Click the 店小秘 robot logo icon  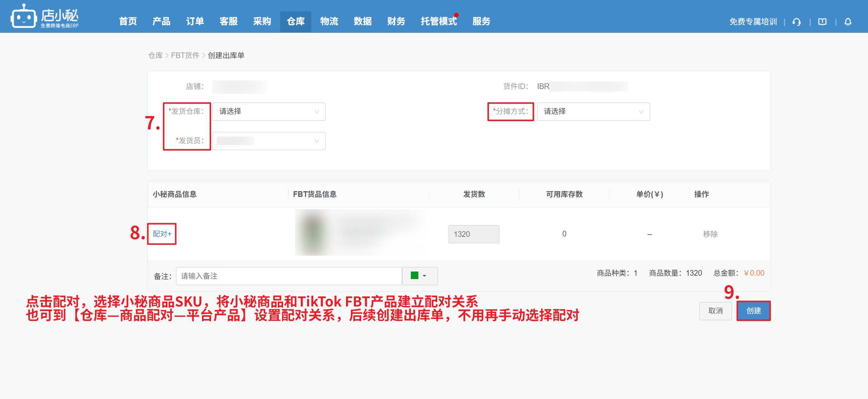coord(24,17)
